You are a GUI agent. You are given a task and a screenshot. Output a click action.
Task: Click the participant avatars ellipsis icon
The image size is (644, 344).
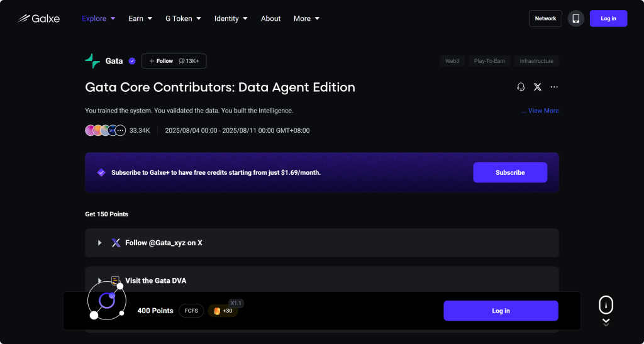click(120, 131)
